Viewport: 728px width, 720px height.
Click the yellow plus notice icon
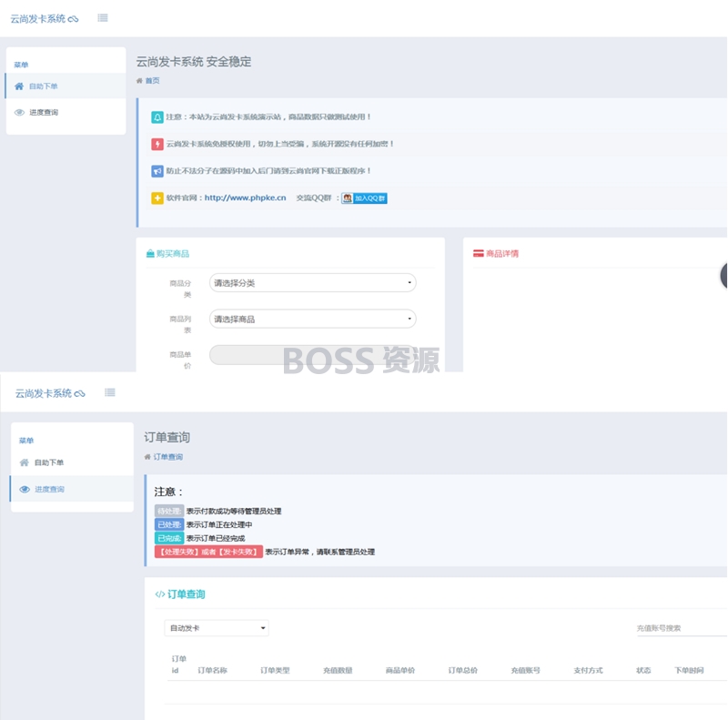click(x=157, y=198)
